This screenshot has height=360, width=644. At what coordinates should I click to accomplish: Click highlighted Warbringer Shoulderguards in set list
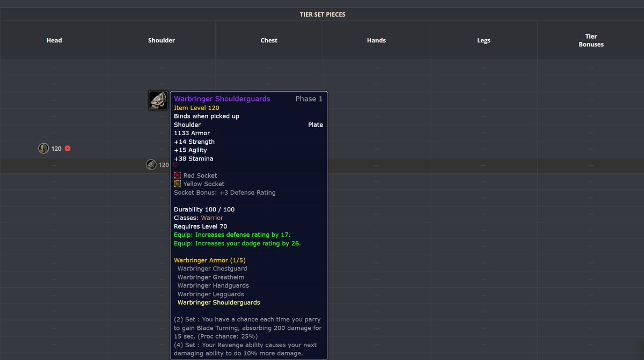point(219,303)
